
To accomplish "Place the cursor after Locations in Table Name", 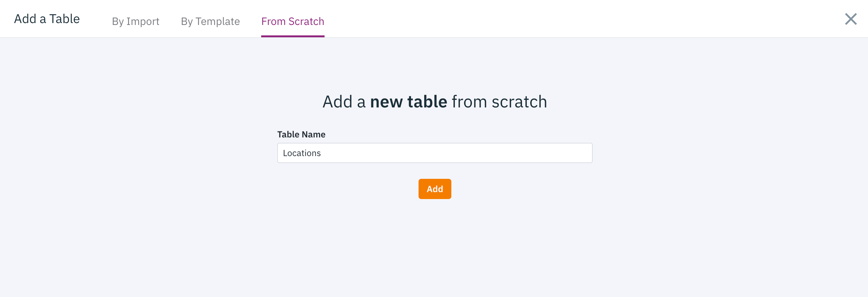I will point(322,153).
